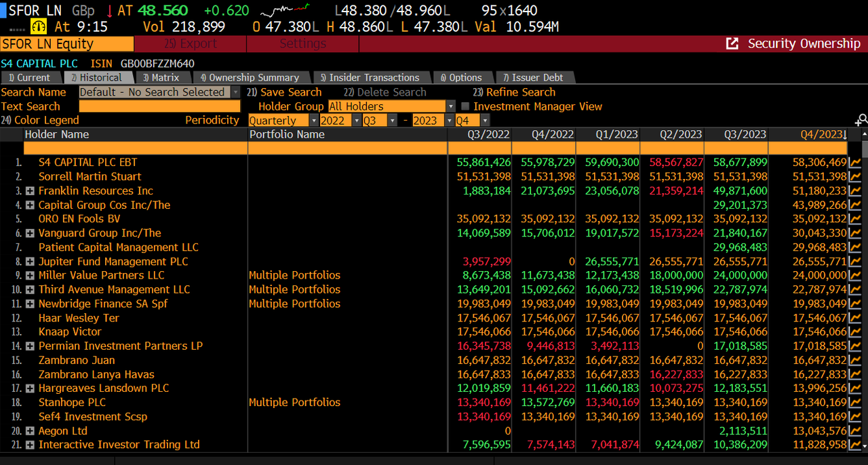Toggle Investment Manager View checkbox
The image size is (868, 465).
pos(465,106)
